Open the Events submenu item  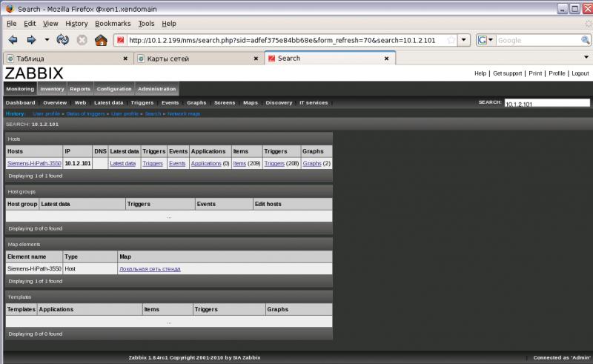click(x=170, y=103)
